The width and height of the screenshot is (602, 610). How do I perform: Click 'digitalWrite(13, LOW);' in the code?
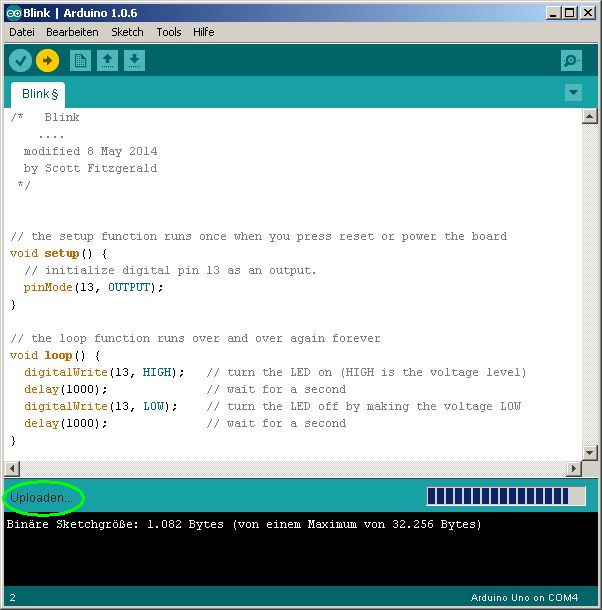pos(100,407)
